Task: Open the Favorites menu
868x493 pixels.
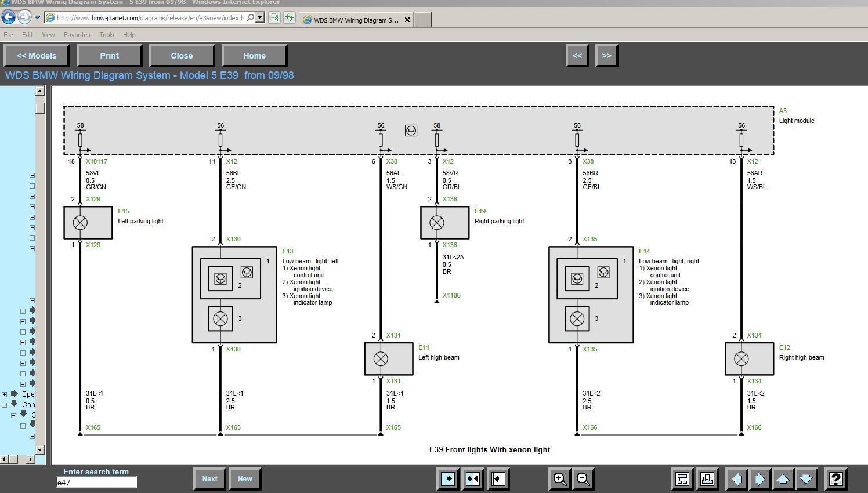Action: point(77,35)
